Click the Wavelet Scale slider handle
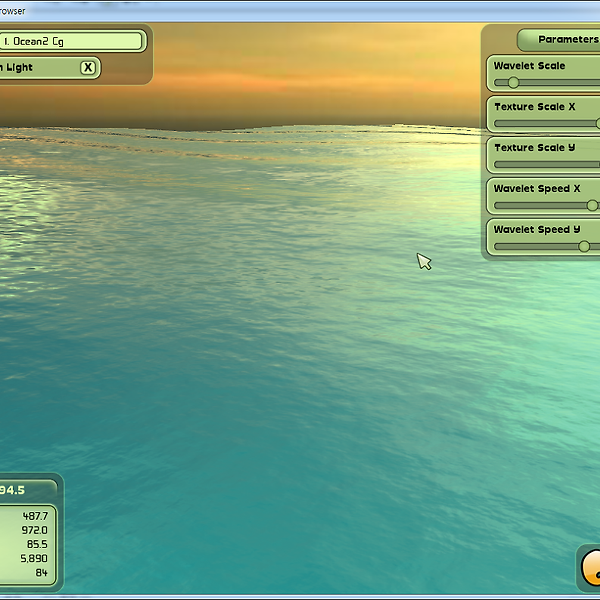600x600 pixels. pyautogui.click(x=513, y=82)
